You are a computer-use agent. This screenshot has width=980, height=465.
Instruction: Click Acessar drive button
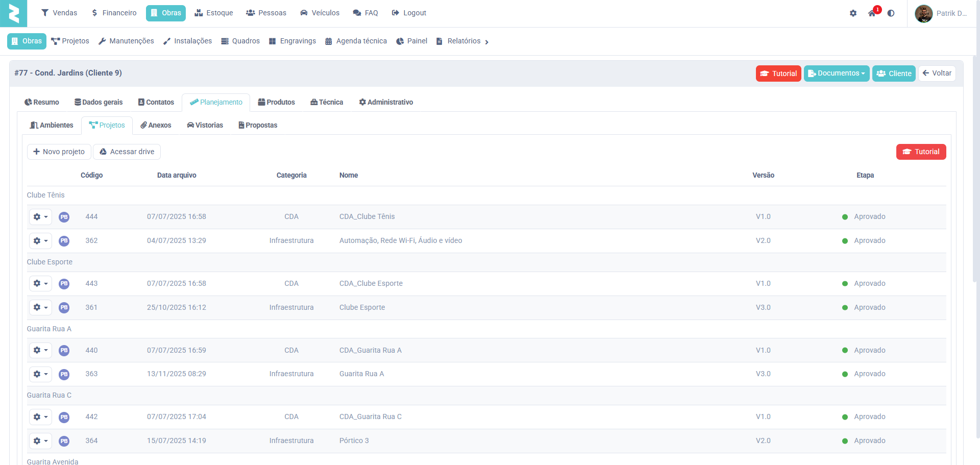coord(127,152)
